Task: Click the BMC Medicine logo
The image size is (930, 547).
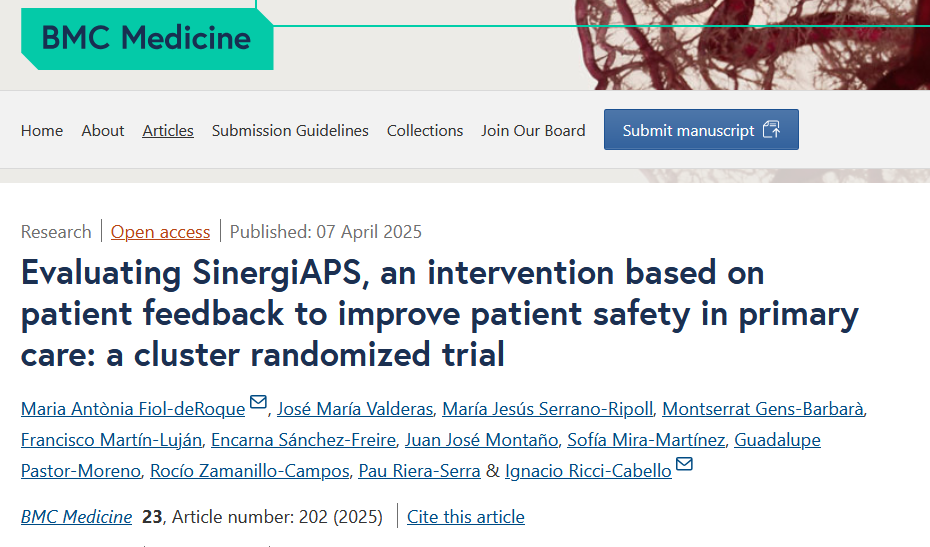Action: 146,38
